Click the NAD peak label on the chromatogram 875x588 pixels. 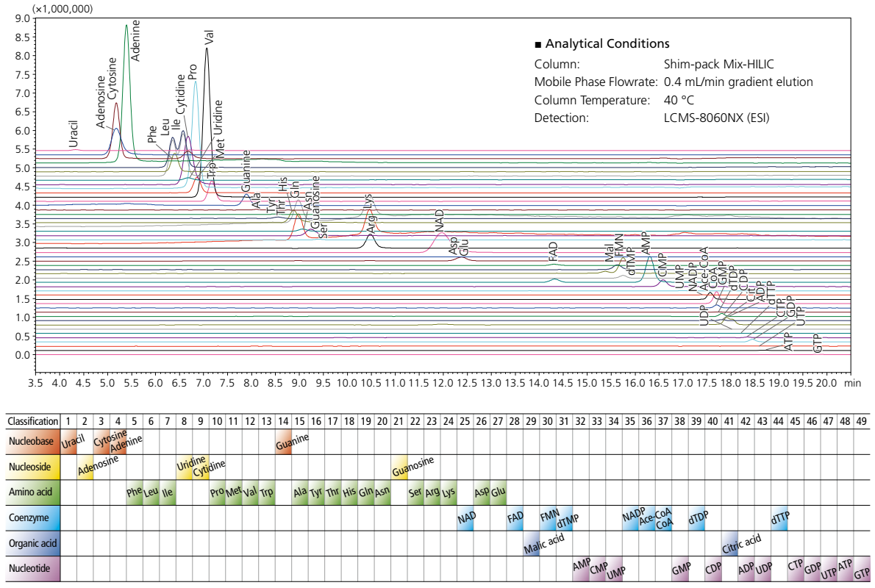coord(440,220)
